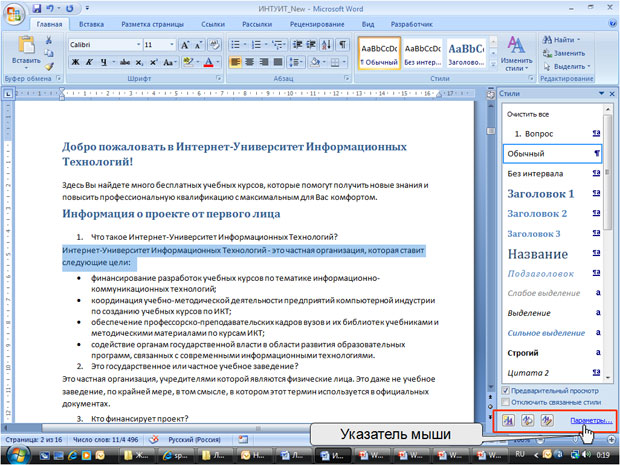
Task: Toggle Отключить связанные стили checkbox
Action: coord(505,402)
